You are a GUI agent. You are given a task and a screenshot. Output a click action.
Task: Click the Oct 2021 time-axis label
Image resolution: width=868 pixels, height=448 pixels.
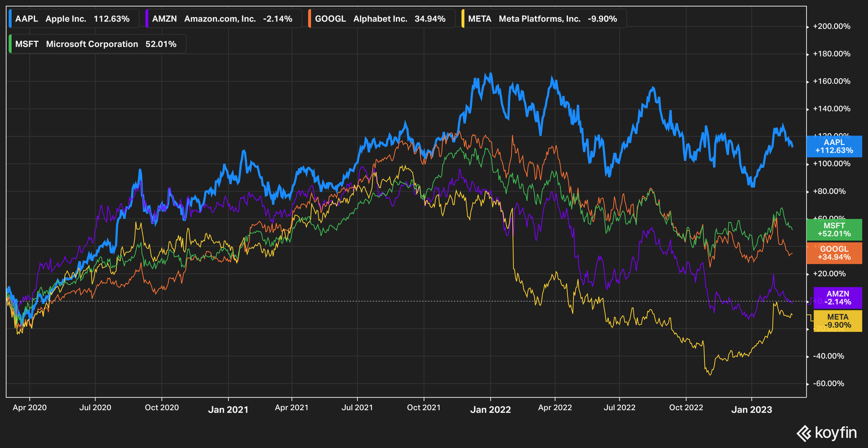coord(424,408)
